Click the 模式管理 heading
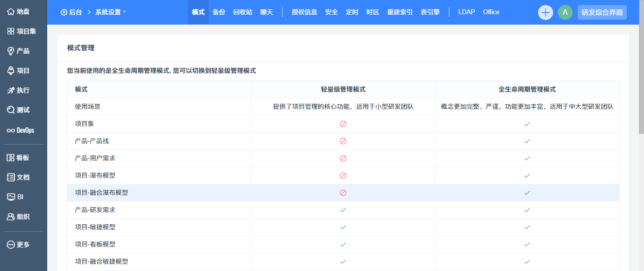 [81, 48]
